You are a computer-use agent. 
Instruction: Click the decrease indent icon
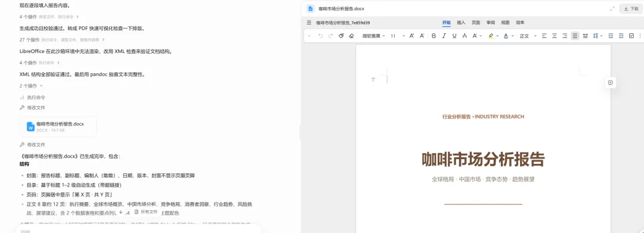point(611,36)
